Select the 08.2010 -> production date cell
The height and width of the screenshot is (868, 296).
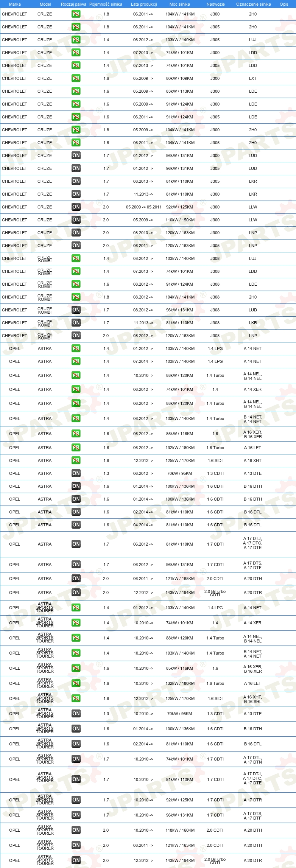coord(143,233)
